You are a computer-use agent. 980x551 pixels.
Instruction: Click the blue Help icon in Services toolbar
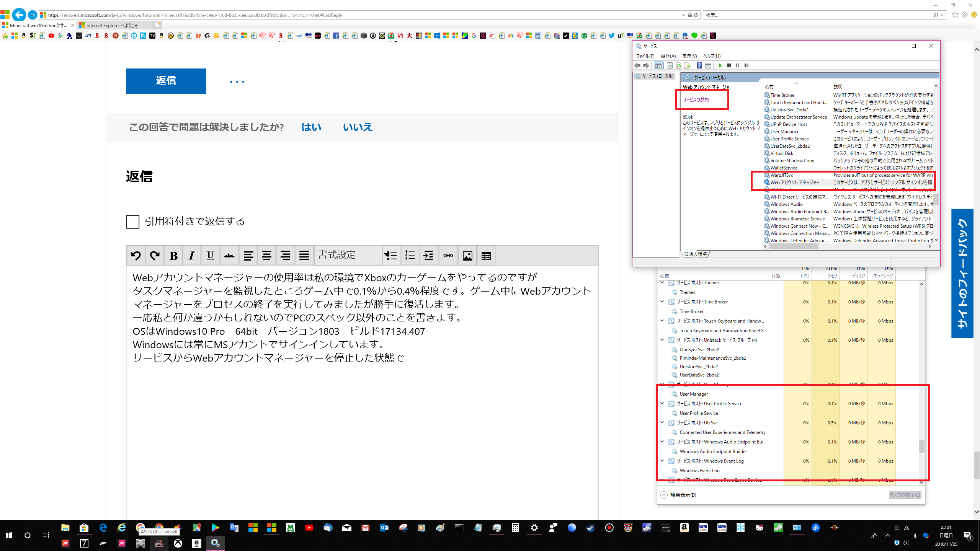699,65
